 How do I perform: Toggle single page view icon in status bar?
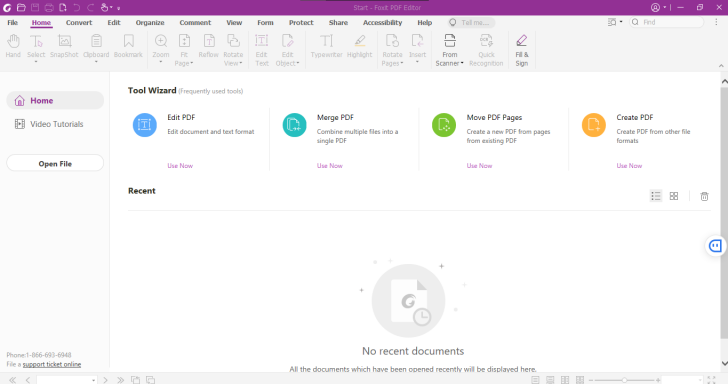tap(535, 380)
